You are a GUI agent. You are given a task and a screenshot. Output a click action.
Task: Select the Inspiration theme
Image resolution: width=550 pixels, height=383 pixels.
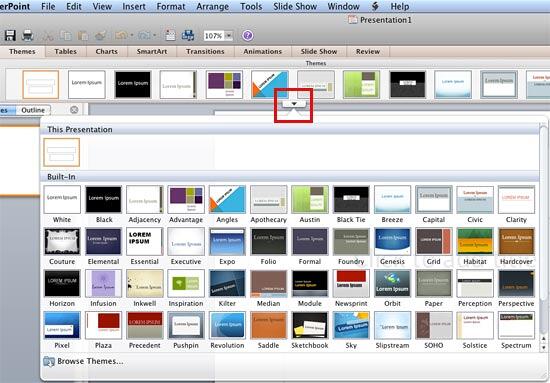186,283
